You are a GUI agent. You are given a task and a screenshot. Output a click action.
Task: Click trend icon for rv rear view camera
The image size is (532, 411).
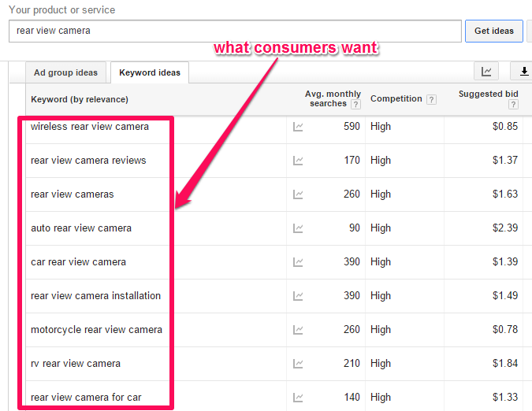pos(298,364)
